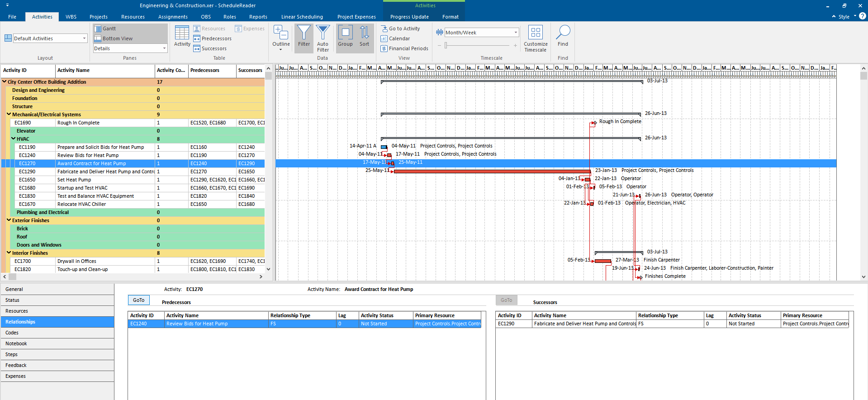Show the Successors table columns

(x=210, y=48)
